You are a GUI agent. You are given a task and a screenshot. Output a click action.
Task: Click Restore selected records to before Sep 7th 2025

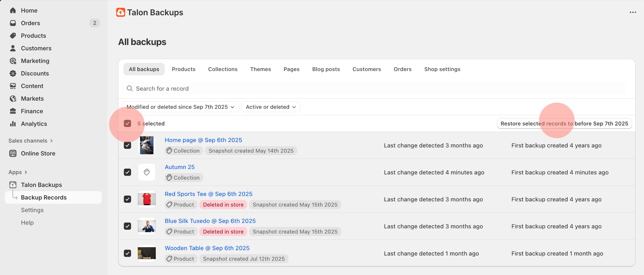564,123
